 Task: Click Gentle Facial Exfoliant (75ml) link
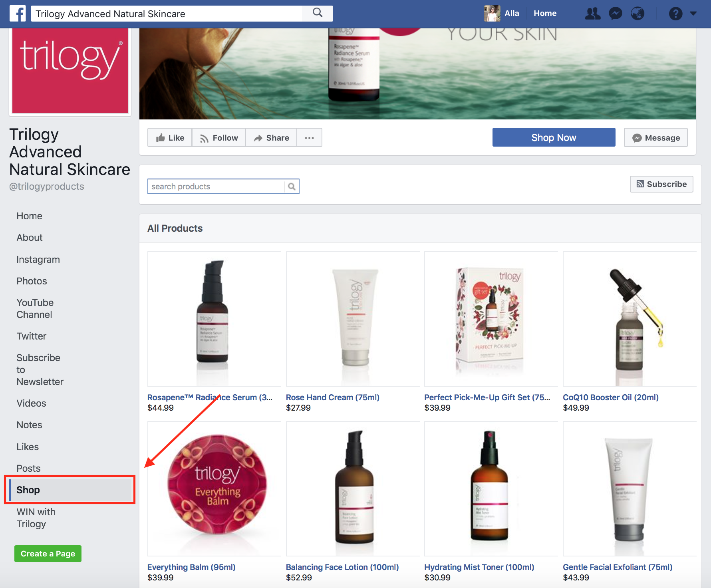pos(618,567)
